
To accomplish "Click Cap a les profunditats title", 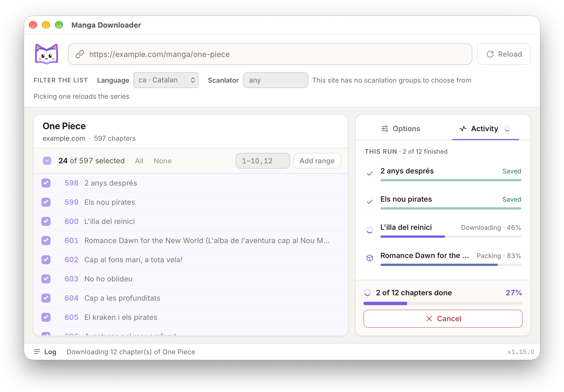I will [x=122, y=298].
